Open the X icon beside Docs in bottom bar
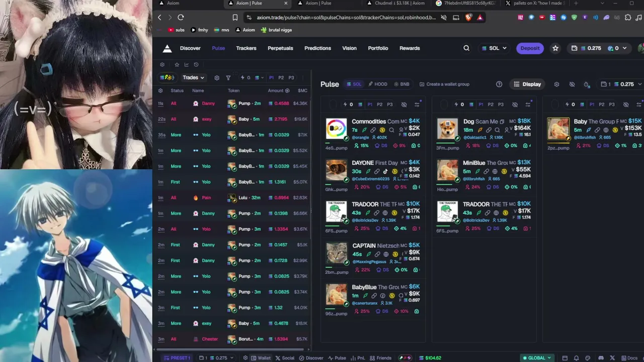This screenshot has width=644, height=362. point(612,358)
